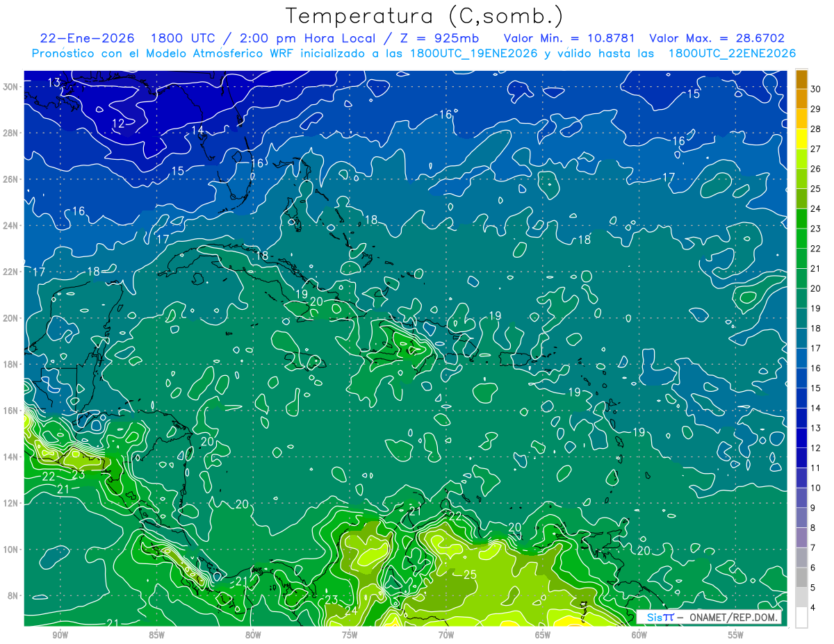Click the 16N latitude axis label
The image size is (834, 644).
pyautogui.click(x=10, y=411)
